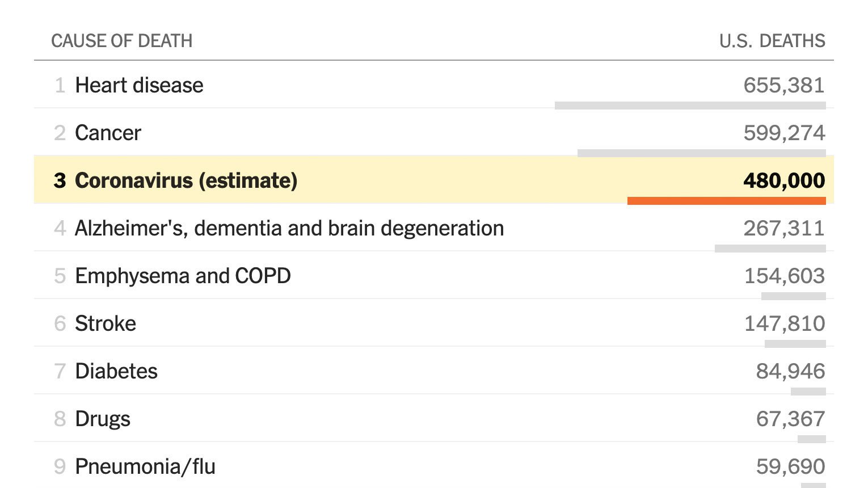The width and height of the screenshot is (868, 488).
Task: Select the Alzheimer's, dementia and brain degeneration row
Action: pyautogui.click(x=434, y=228)
